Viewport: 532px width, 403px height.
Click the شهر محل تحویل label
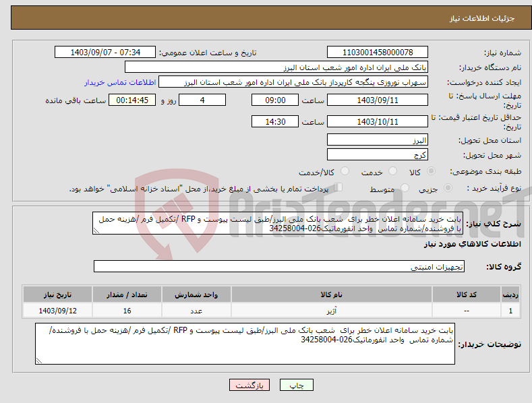pyautogui.click(x=492, y=155)
